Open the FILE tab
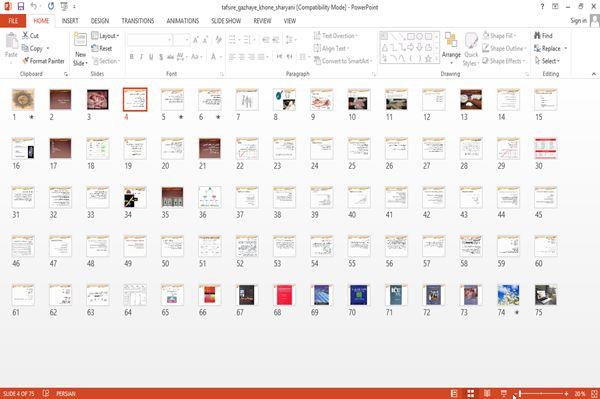 (13, 21)
